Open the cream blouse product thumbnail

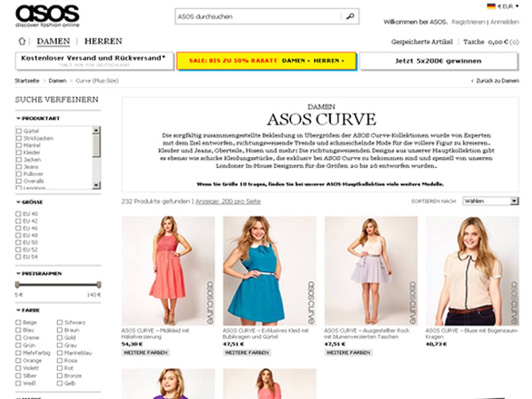pos(473,271)
